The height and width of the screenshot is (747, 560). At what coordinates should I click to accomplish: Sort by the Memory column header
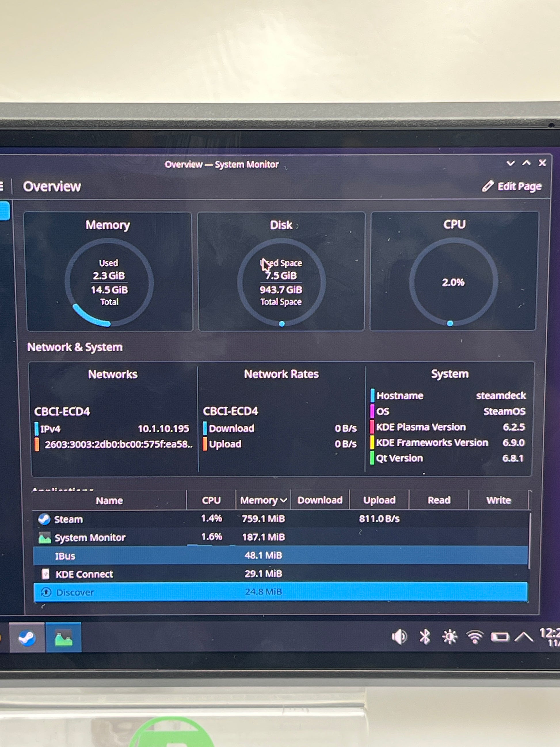point(263,500)
